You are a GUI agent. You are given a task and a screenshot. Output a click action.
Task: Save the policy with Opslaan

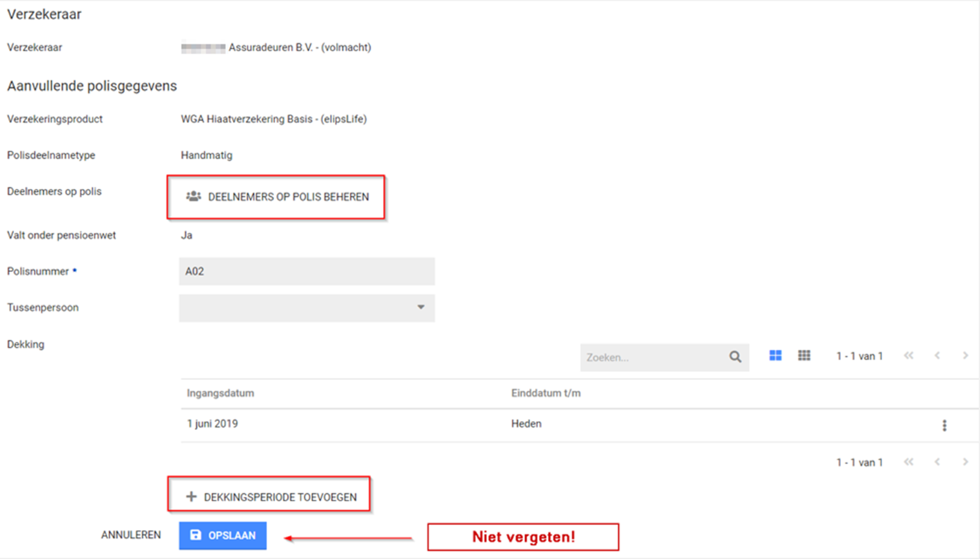[222, 535]
